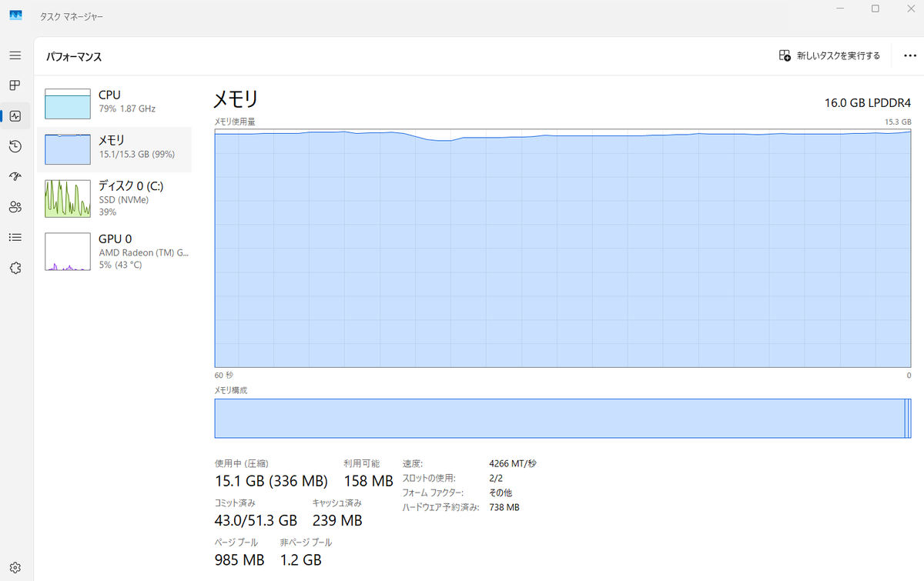
Task: Select the Performance page icon in sidebar
Action: [15, 116]
